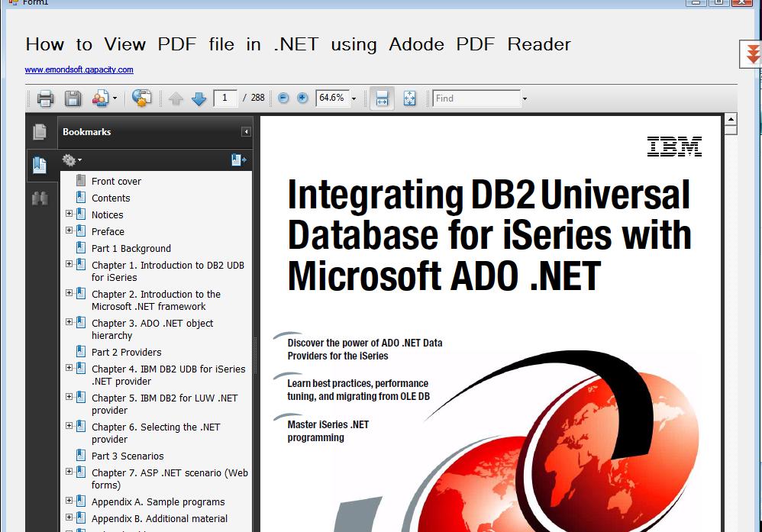Expand Chapter 1 bookmark node
The height and width of the screenshot is (532, 762).
coord(69,264)
